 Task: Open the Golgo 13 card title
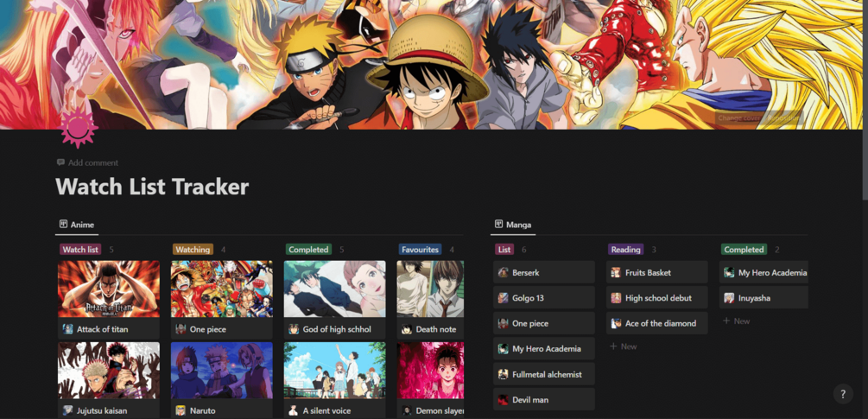pos(528,298)
